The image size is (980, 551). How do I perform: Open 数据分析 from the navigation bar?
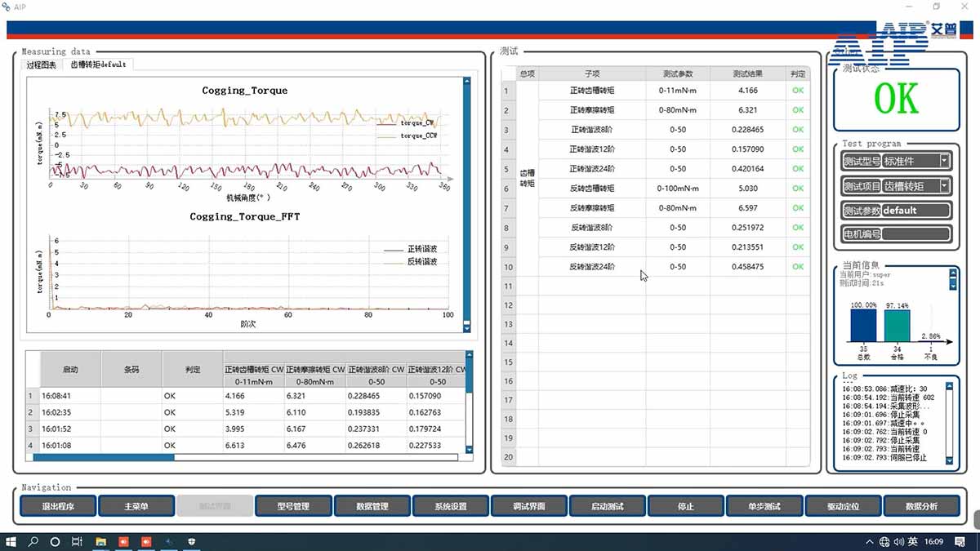pos(921,506)
